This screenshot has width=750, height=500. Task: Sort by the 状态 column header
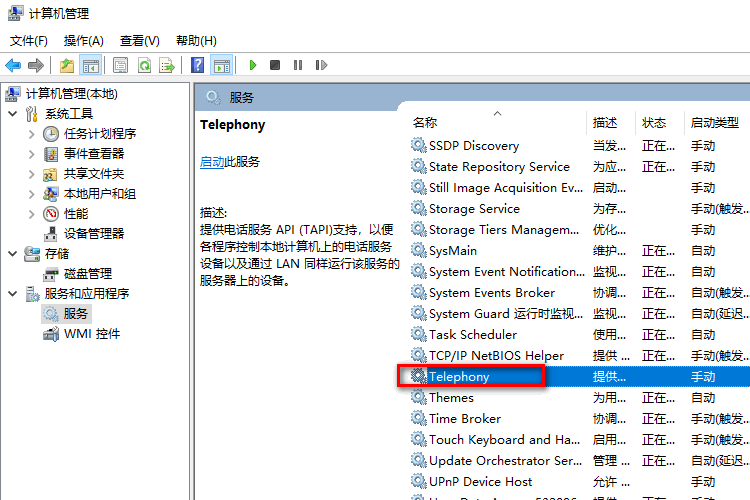click(660, 122)
